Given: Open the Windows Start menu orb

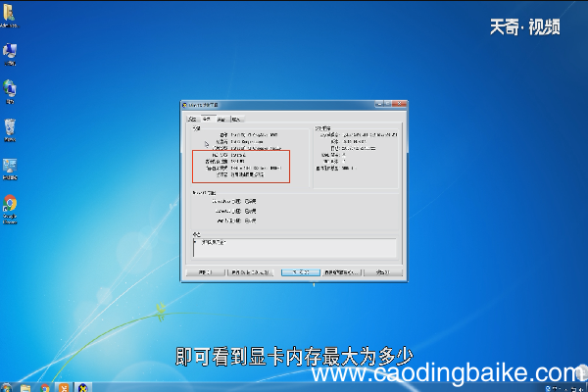Looking at the screenshot, I should pyautogui.click(x=6, y=387).
